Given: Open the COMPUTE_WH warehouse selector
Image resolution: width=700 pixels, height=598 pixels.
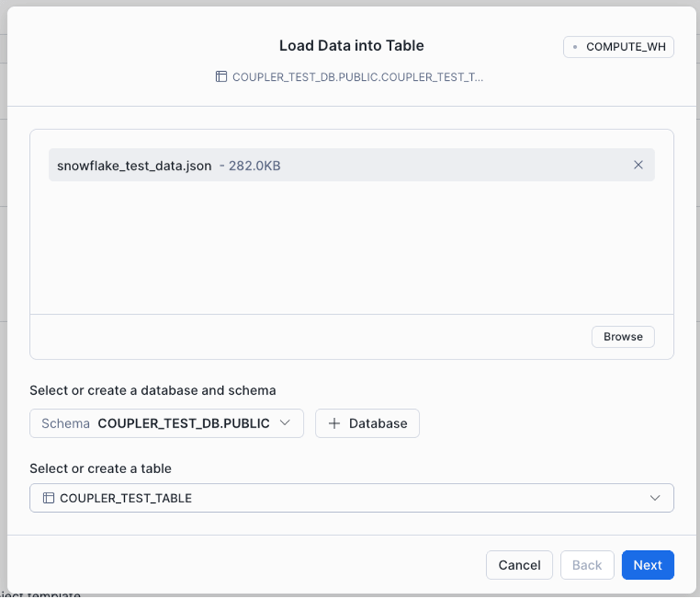Looking at the screenshot, I should [x=618, y=46].
